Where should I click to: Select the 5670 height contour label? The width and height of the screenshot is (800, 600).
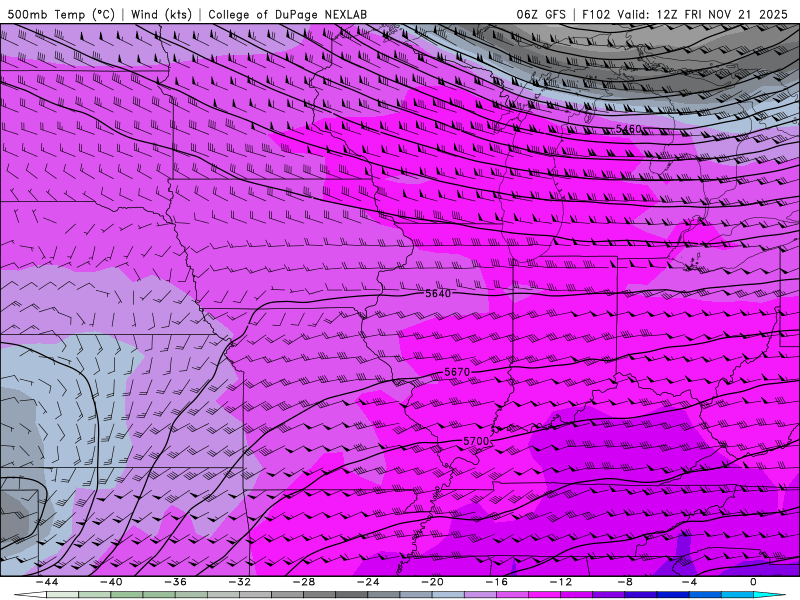pyautogui.click(x=457, y=372)
